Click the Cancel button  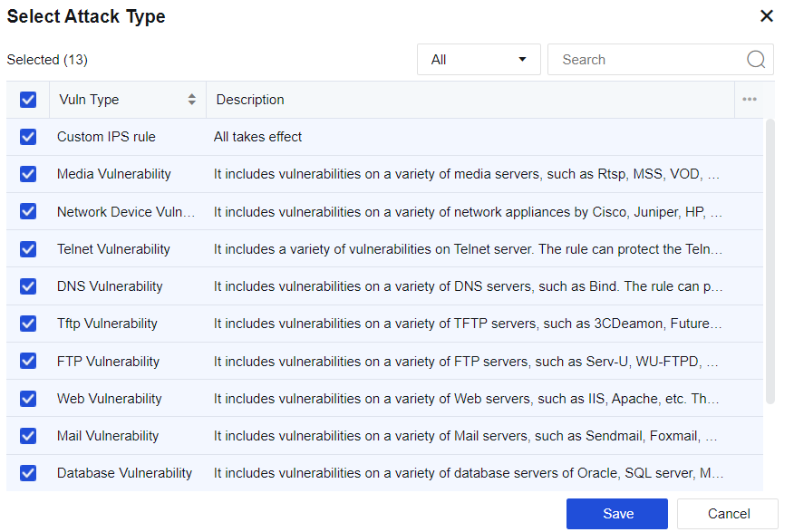point(728,514)
